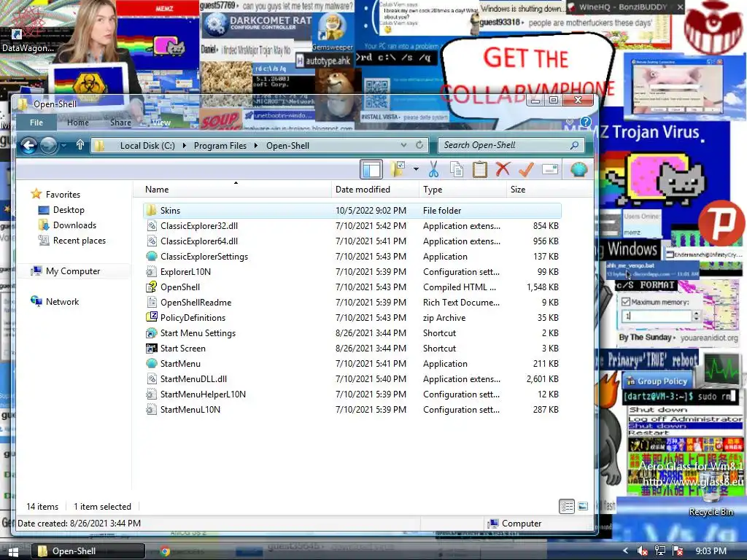Select the Start Screen shortcut icon
747x560 pixels.
(x=152, y=348)
